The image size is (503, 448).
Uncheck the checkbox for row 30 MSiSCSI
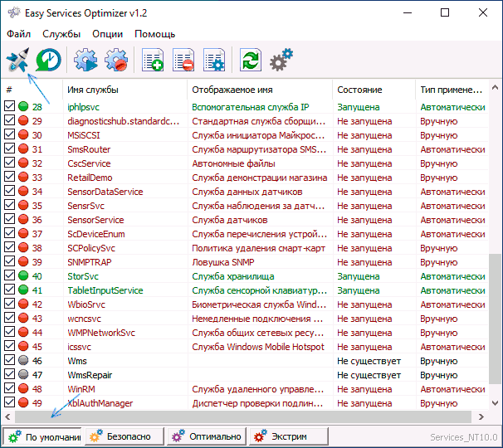(x=10, y=134)
